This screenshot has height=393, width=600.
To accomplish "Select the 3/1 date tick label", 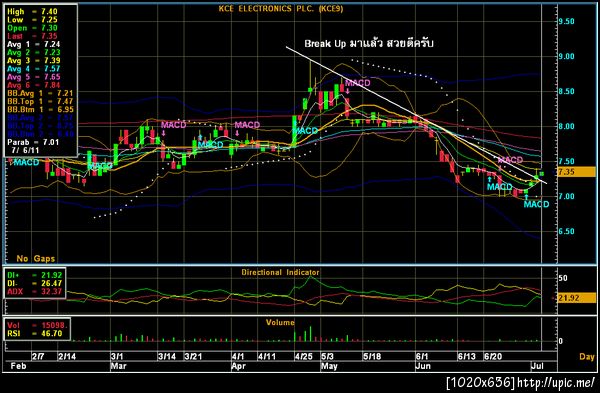I will [x=117, y=357].
